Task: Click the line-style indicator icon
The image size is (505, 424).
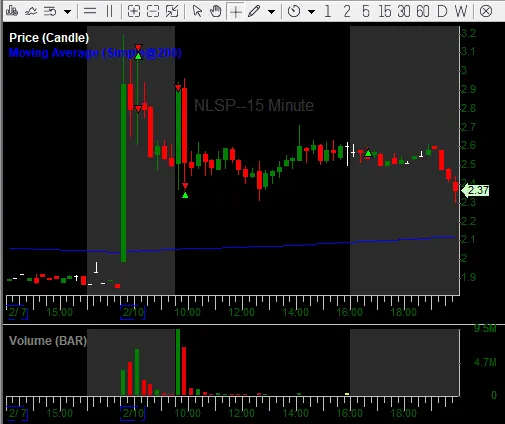Action: tap(31, 12)
